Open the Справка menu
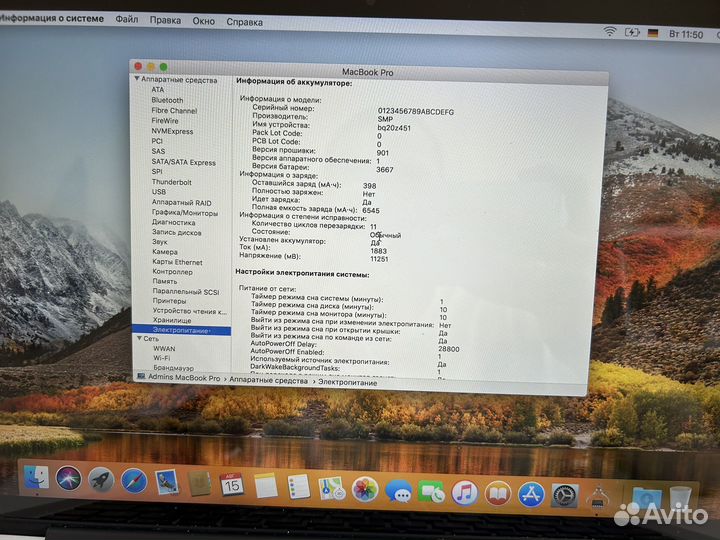Viewport: 720px width, 540px height. click(244, 22)
